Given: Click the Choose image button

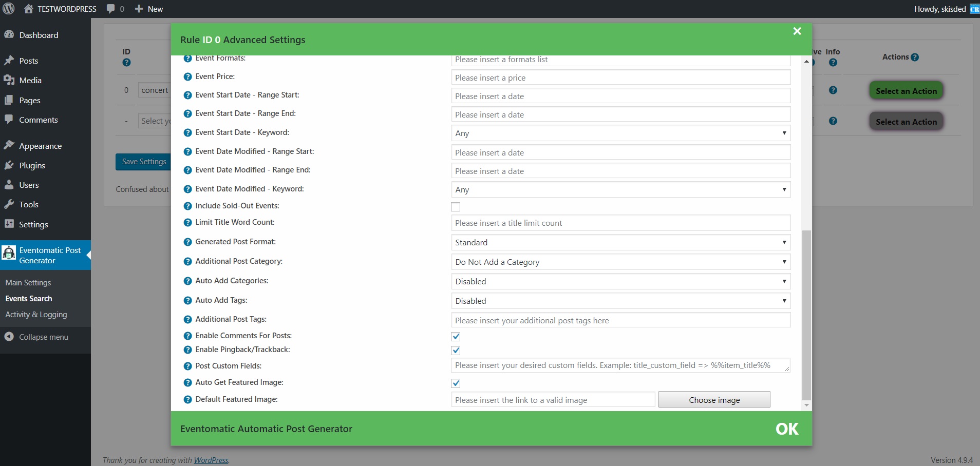Looking at the screenshot, I should click(x=714, y=400).
